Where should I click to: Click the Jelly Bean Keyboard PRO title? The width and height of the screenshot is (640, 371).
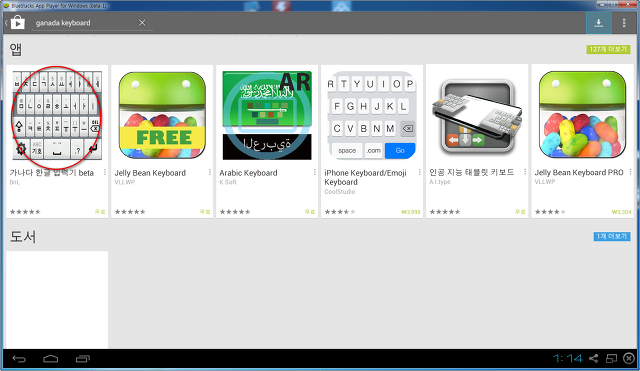(x=579, y=173)
